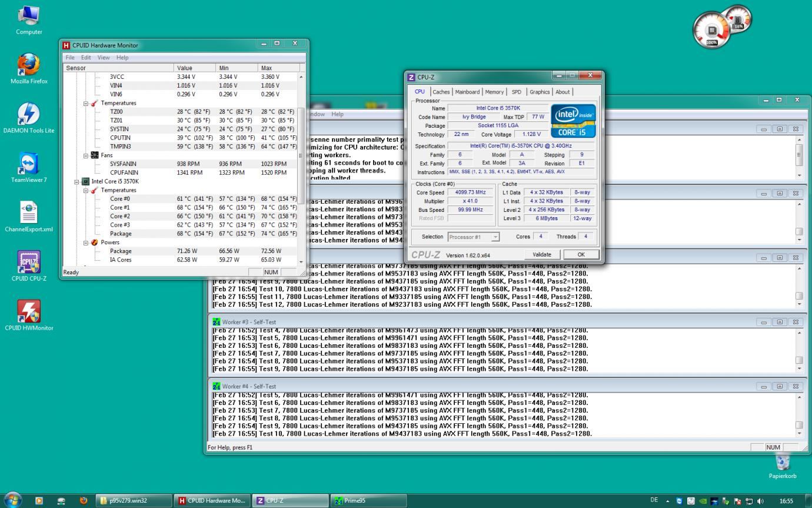
Task: Click the 16:55 clock in the taskbar
Action: (786, 501)
